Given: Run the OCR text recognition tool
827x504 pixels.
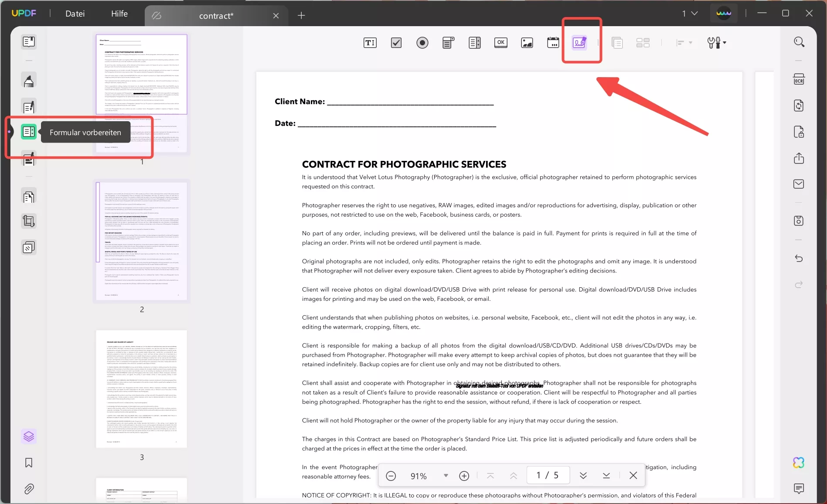Looking at the screenshot, I should coord(799,79).
